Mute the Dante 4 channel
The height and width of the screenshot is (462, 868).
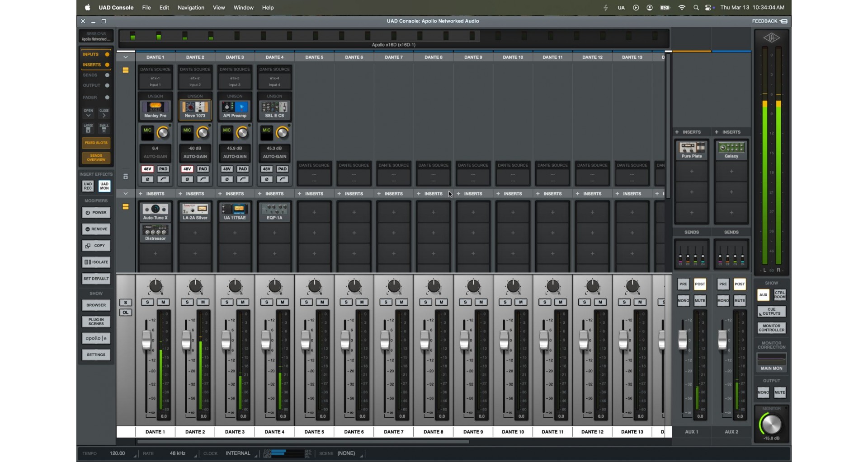coord(283,302)
